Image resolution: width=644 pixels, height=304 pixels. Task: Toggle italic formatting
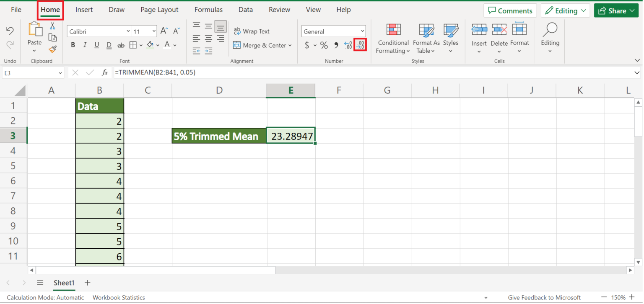click(x=84, y=45)
